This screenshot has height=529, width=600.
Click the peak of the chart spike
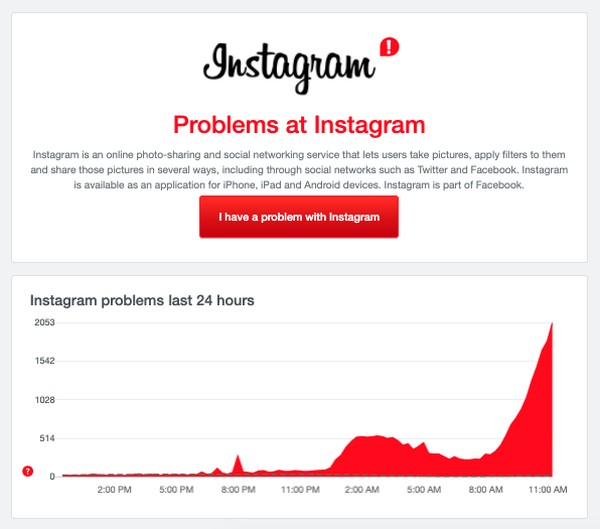(551, 324)
